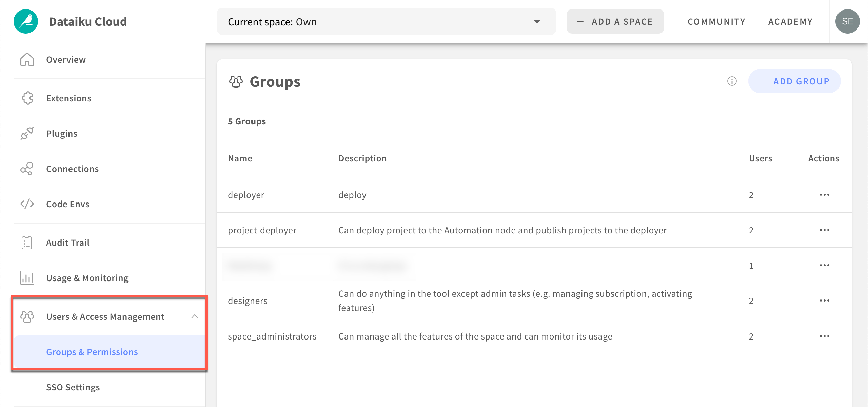Open the Academy page
Screen dimensions: 868x407
790,21
